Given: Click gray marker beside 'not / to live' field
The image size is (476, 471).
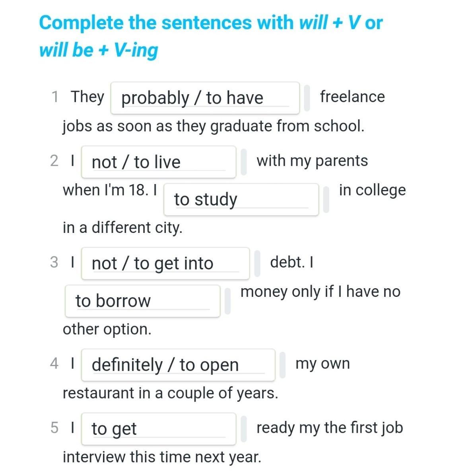Looking at the screenshot, I should coord(243,162).
